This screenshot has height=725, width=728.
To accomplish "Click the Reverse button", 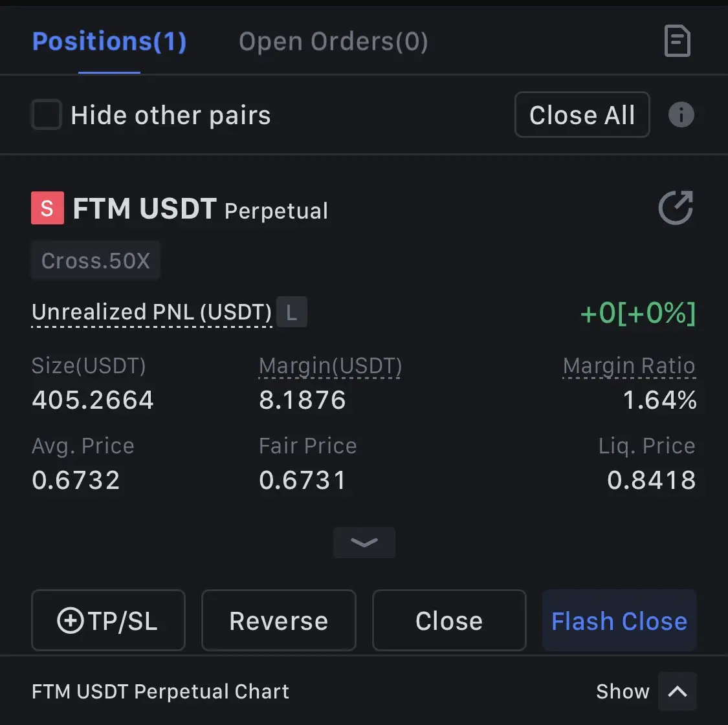I will tap(278, 621).
